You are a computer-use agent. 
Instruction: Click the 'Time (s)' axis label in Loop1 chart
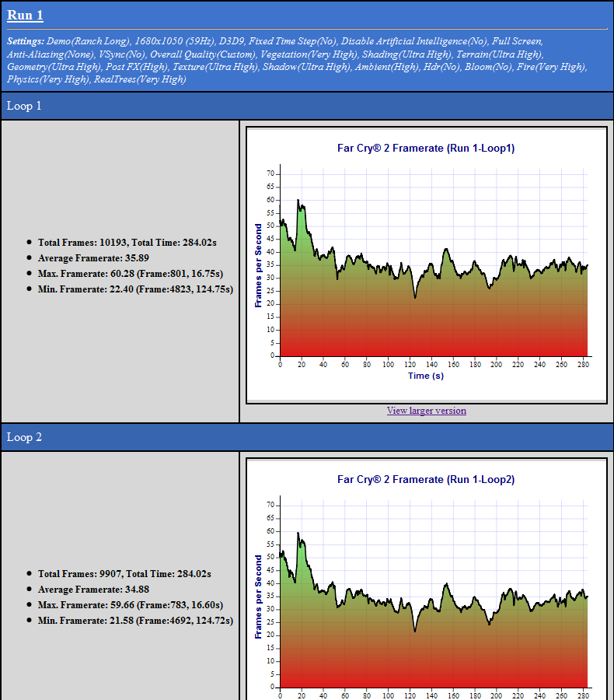click(426, 376)
